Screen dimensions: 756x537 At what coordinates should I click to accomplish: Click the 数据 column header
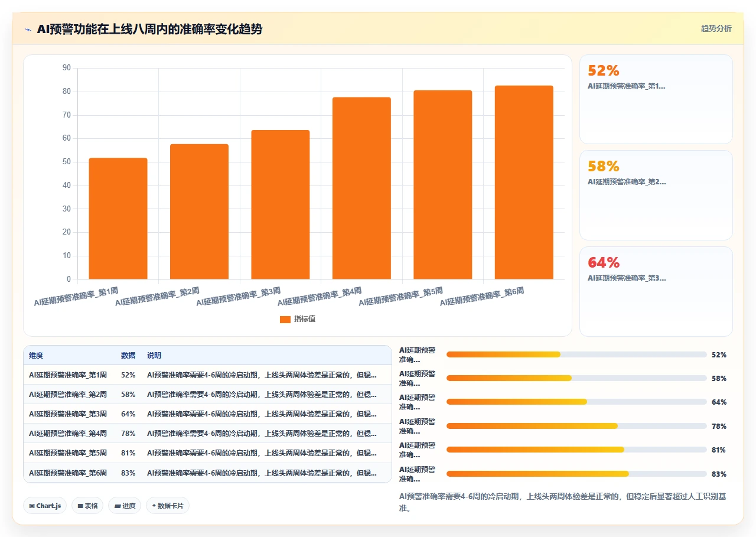click(128, 356)
